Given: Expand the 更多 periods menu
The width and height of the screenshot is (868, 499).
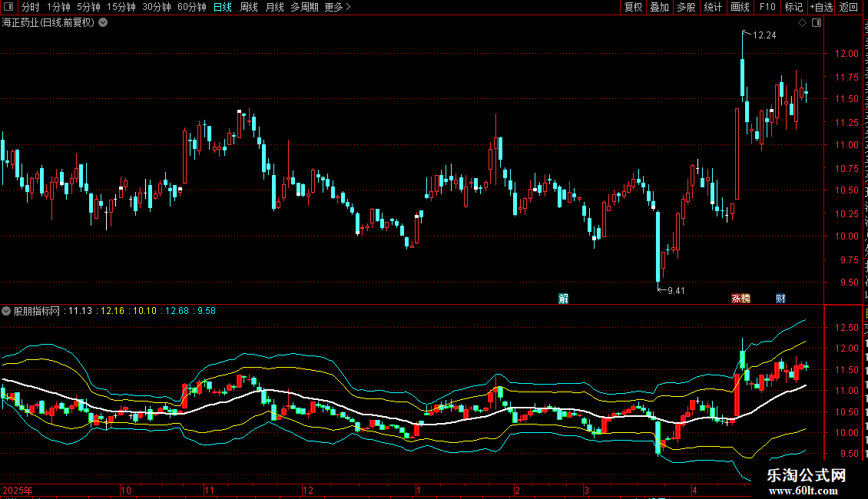Looking at the screenshot, I should coord(338,7).
